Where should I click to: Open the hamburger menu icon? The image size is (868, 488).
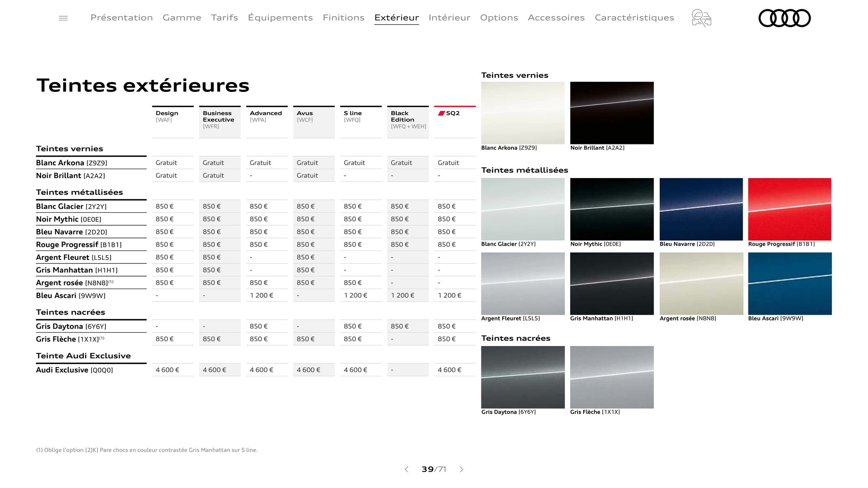63,18
